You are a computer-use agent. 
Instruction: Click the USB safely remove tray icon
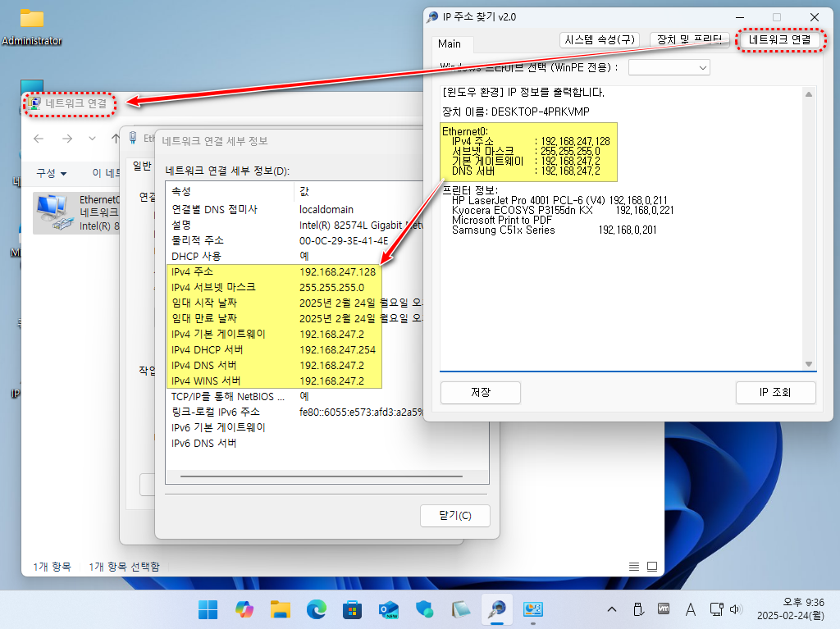tap(637, 609)
